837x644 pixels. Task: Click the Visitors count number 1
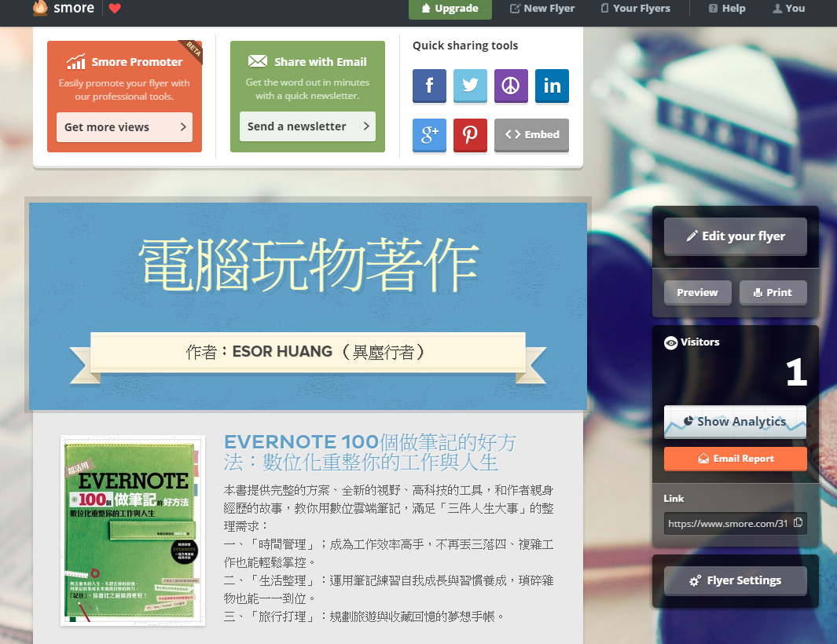(x=796, y=372)
